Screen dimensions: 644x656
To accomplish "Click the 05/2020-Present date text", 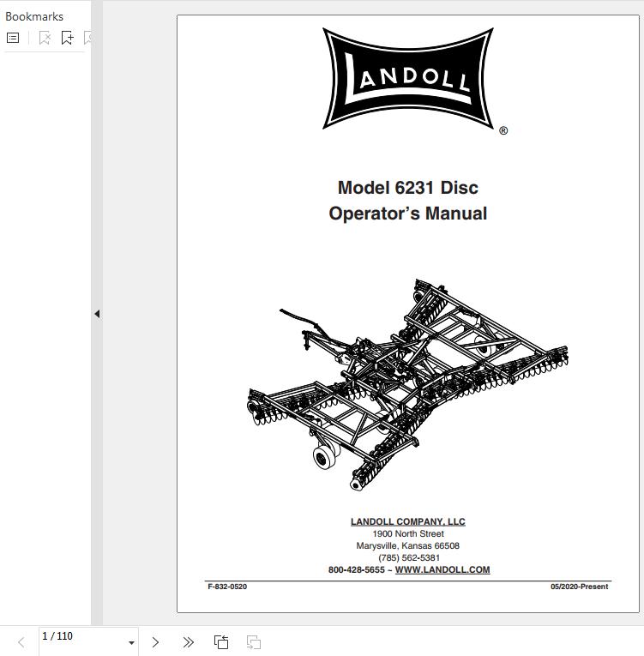I will 579,587.
